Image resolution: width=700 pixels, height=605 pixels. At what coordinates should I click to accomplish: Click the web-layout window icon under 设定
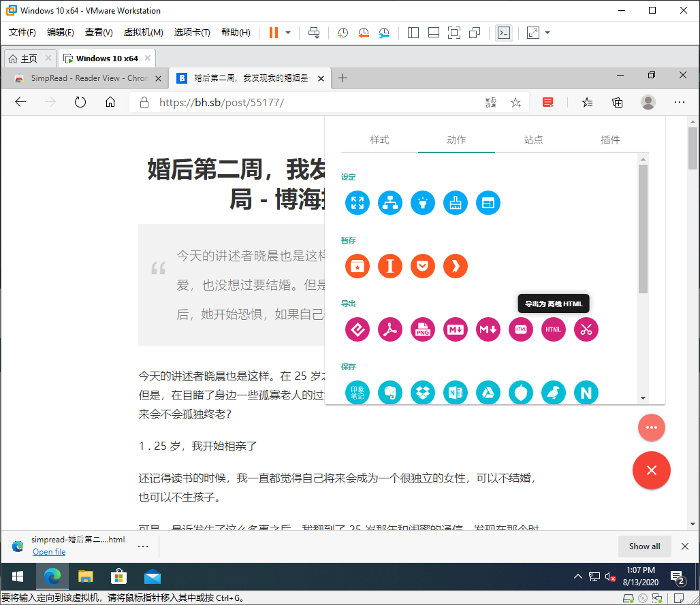pos(488,203)
